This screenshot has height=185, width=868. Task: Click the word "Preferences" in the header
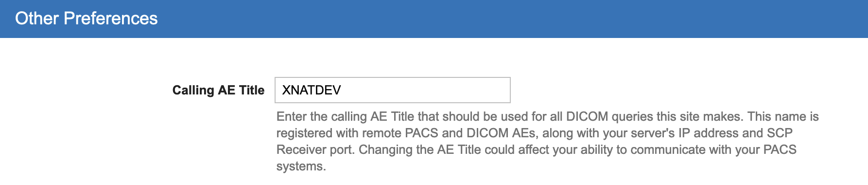click(x=111, y=18)
